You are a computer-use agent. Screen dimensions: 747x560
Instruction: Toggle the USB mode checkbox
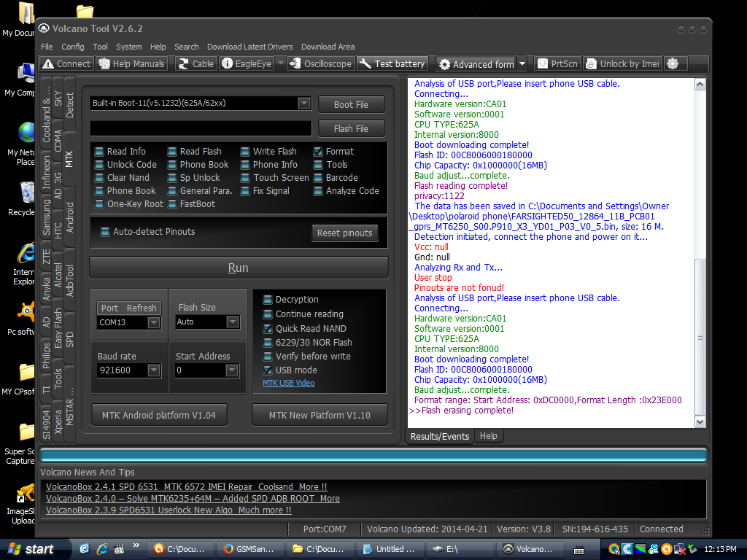click(268, 370)
